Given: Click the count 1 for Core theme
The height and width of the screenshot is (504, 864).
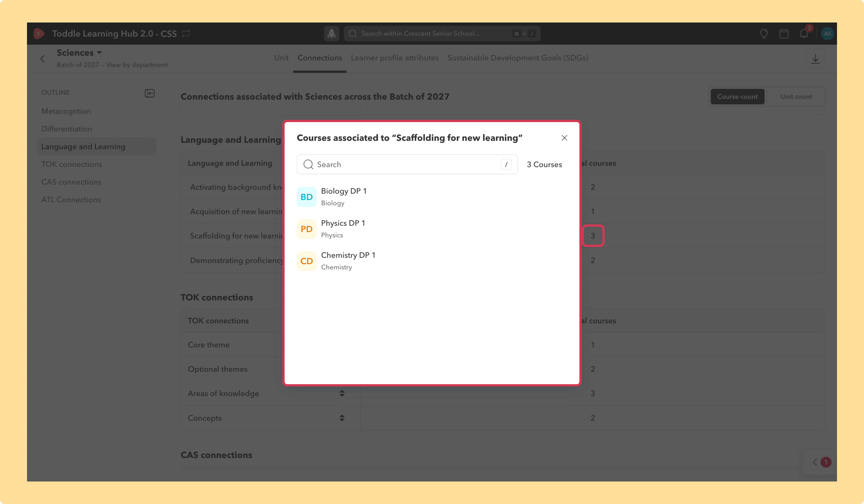Looking at the screenshot, I should click(x=592, y=345).
